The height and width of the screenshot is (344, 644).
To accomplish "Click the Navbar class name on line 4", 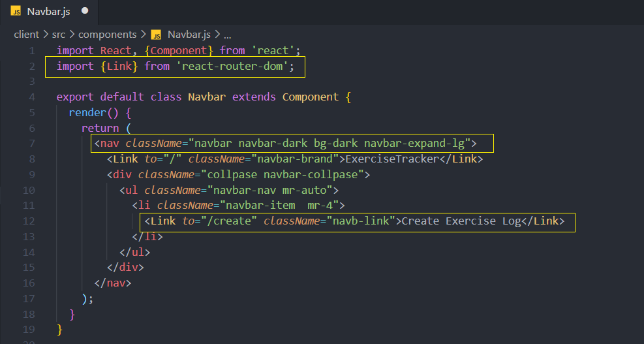I will click(207, 97).
